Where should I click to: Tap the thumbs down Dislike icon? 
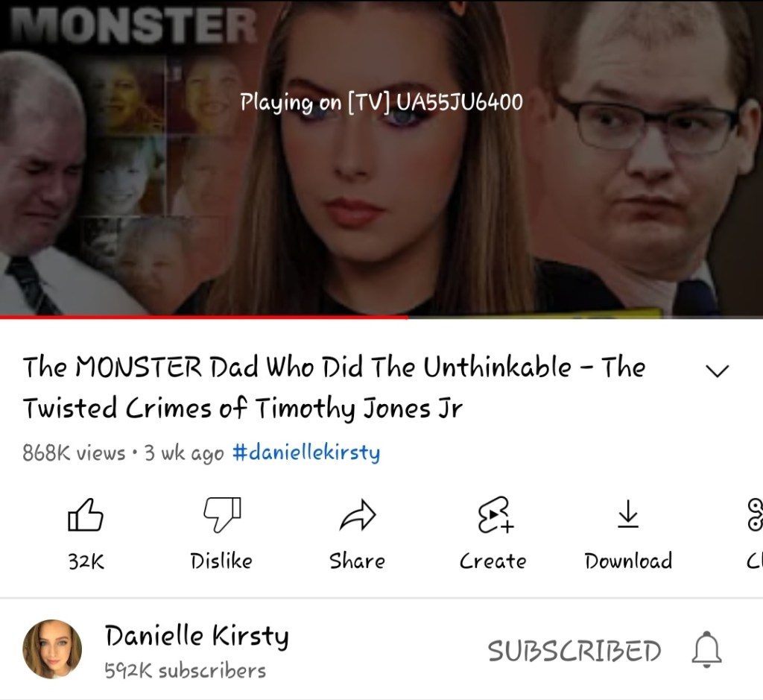coord(222,514)
